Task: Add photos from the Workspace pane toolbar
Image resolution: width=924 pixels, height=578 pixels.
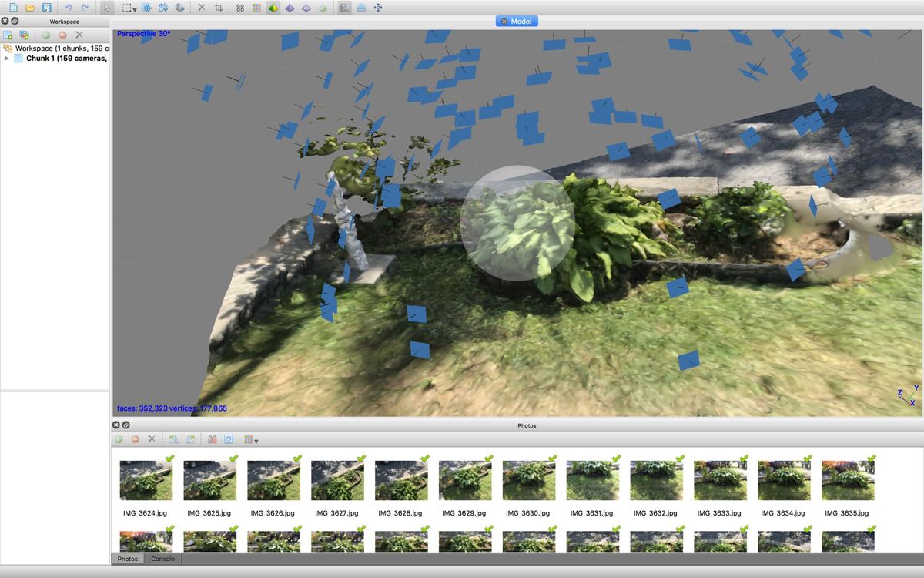Action: click(25, 35)
